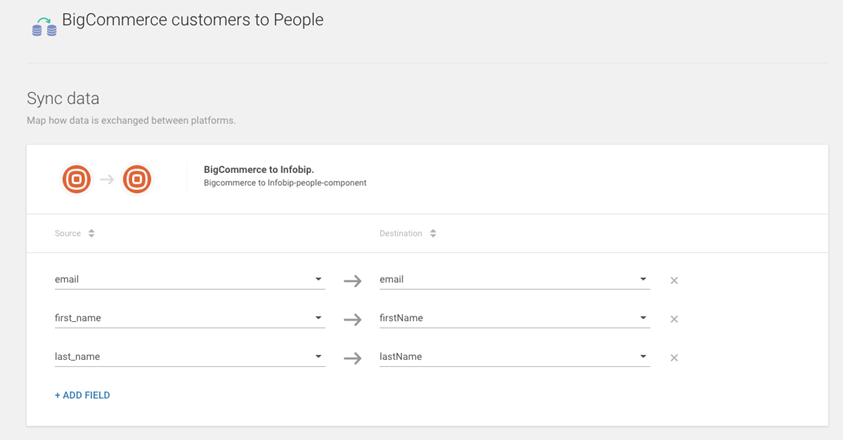Remove the email field mapping row
The image size is (843, 440).
[674, 281]
